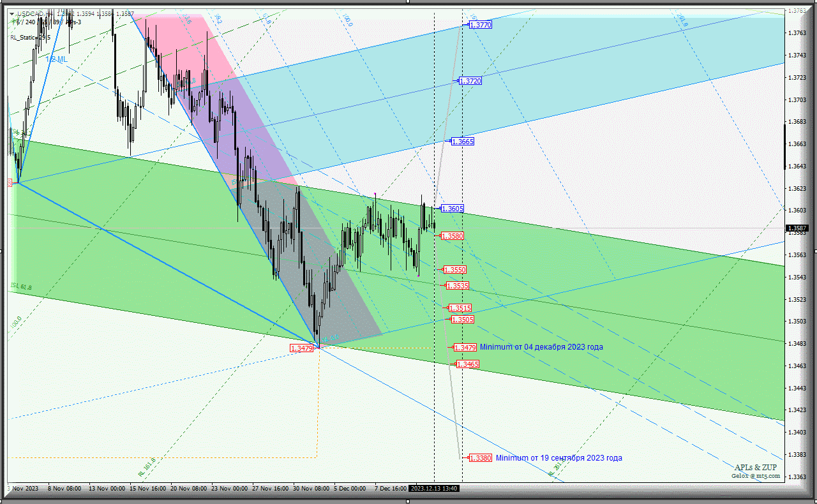Select the 1.3605 resistance level label

pos(453,209)
